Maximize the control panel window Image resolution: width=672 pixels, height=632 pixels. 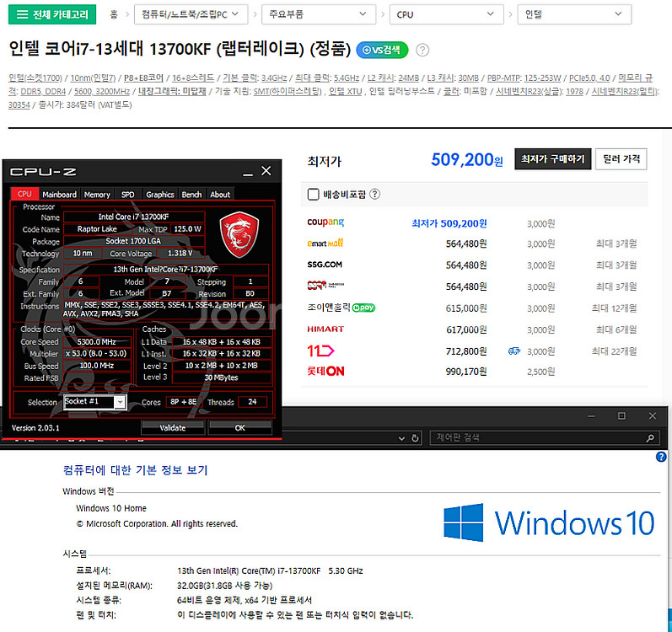pos(621,415)
